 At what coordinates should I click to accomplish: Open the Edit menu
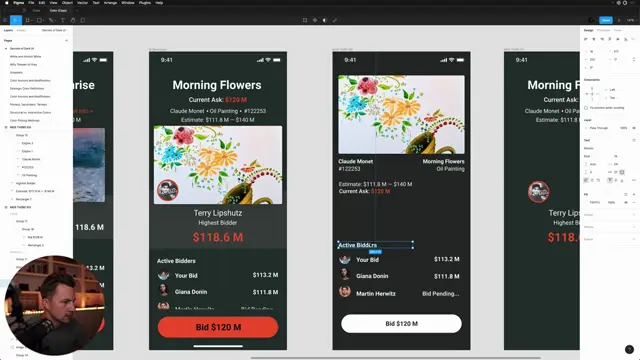[42, 3]
